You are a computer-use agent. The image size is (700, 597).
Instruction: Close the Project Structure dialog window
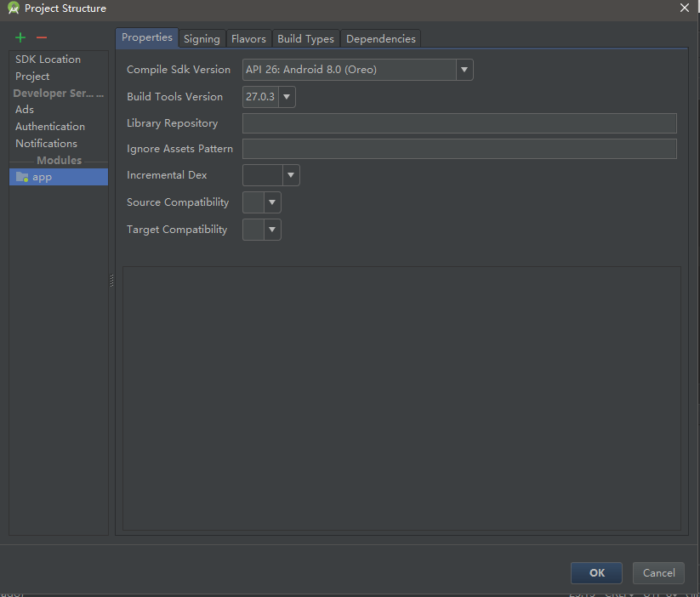point(685,8)
